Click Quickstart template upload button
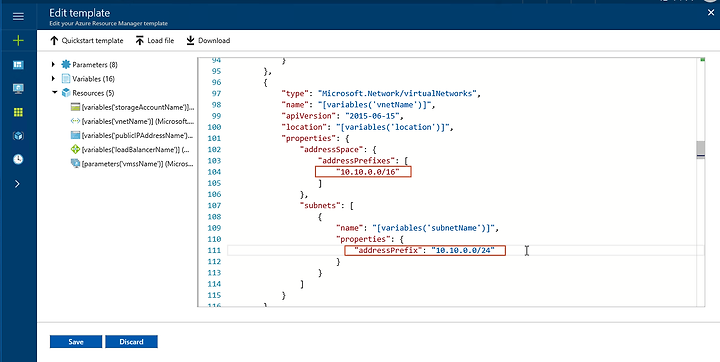 pos(86,41)
